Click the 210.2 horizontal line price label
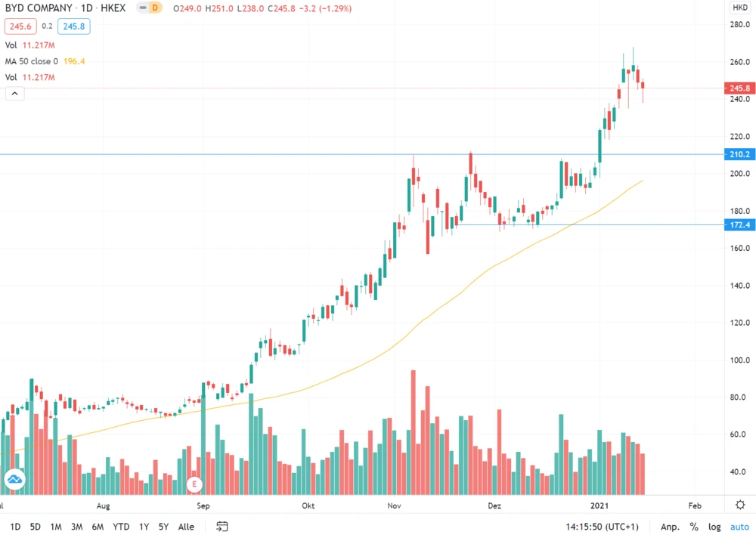This screenshot has height=538, width=756. [x=739, y=155]
